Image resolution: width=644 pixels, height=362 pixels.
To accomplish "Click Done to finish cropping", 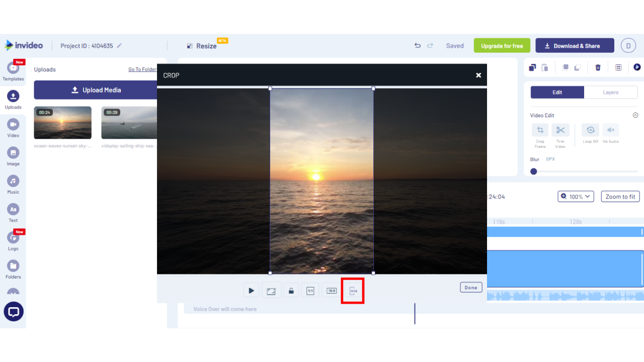I will (471, 287).
